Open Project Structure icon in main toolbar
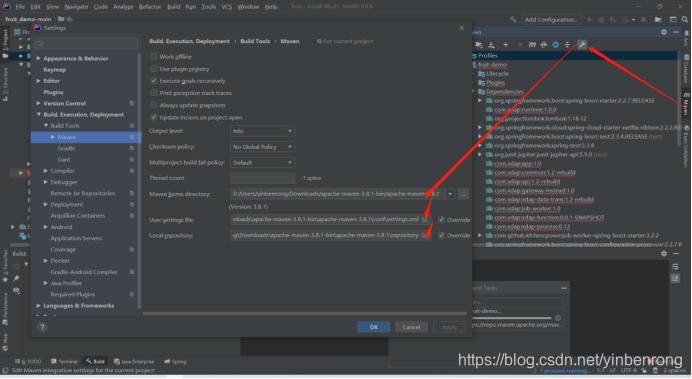Screen dimensions: 692x379 pyautogui.click(x=658, y=19)
